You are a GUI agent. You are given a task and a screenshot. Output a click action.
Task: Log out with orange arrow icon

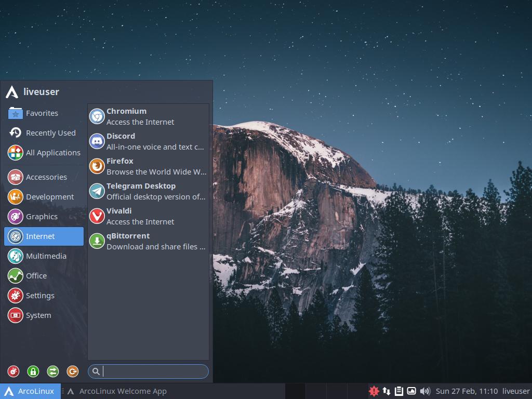click(73, 371)
